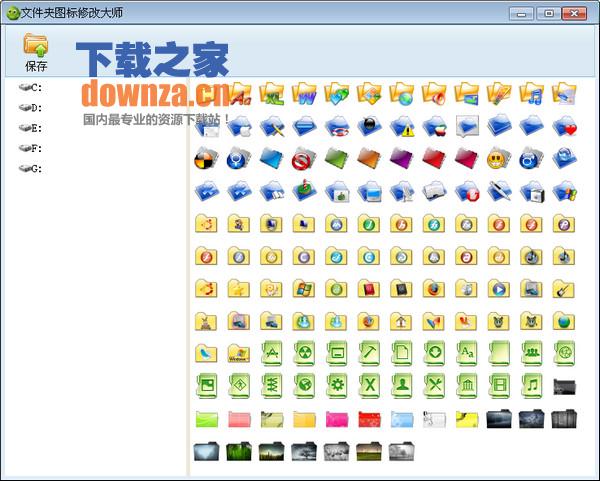Choose the dark folder with sunset field photo

click(x=369, y=452)
